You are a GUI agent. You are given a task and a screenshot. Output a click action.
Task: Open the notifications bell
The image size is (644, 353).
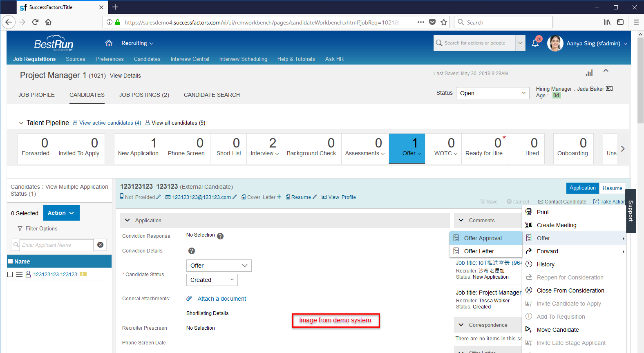coord(535,43)
